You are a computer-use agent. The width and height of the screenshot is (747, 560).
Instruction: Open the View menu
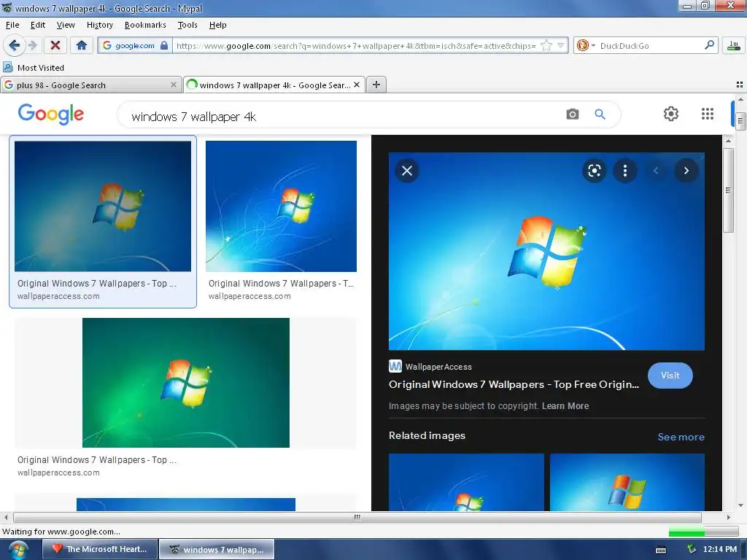65,25
